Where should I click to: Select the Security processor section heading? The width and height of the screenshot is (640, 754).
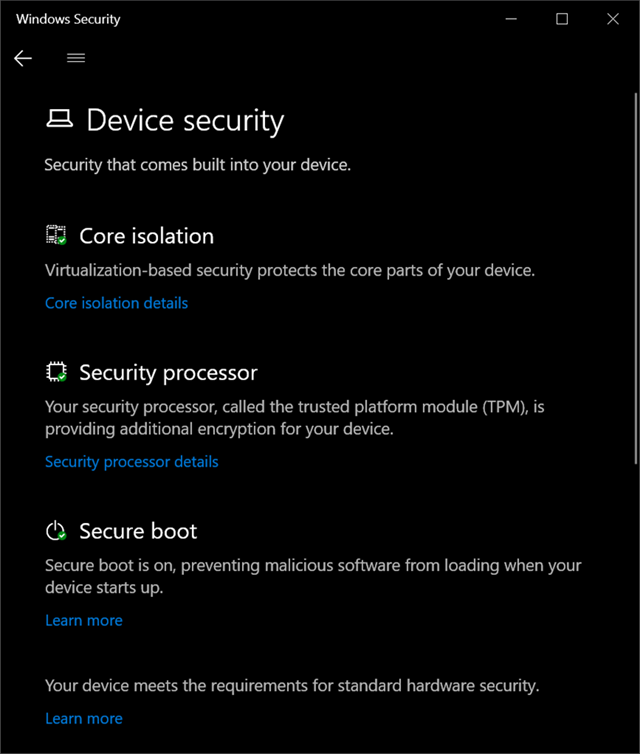[x=168, y=373]
